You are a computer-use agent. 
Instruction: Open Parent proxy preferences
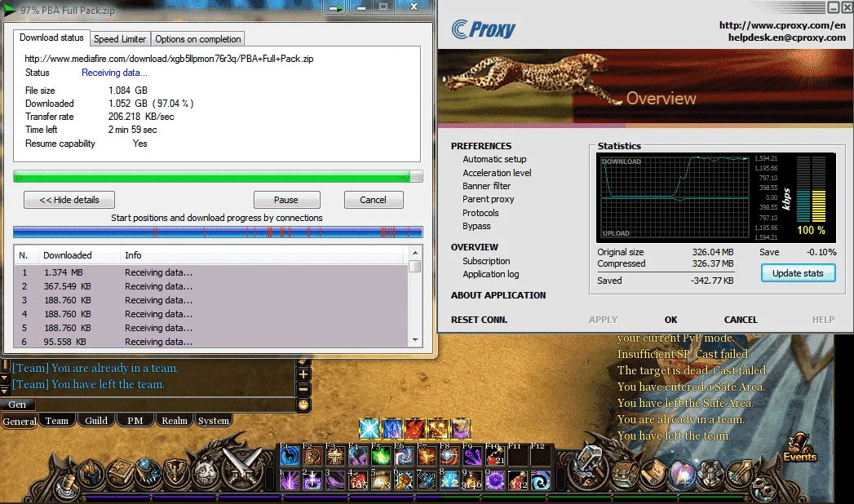point(489,199)
